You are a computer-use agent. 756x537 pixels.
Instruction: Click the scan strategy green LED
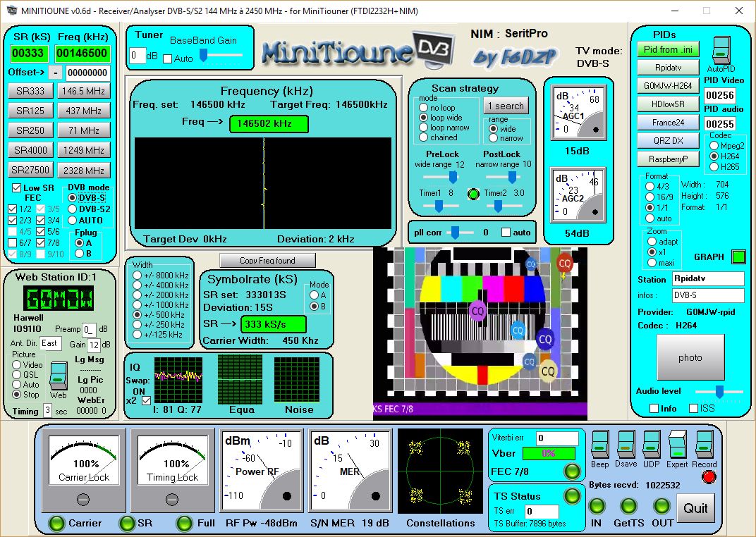click(473, 194)
